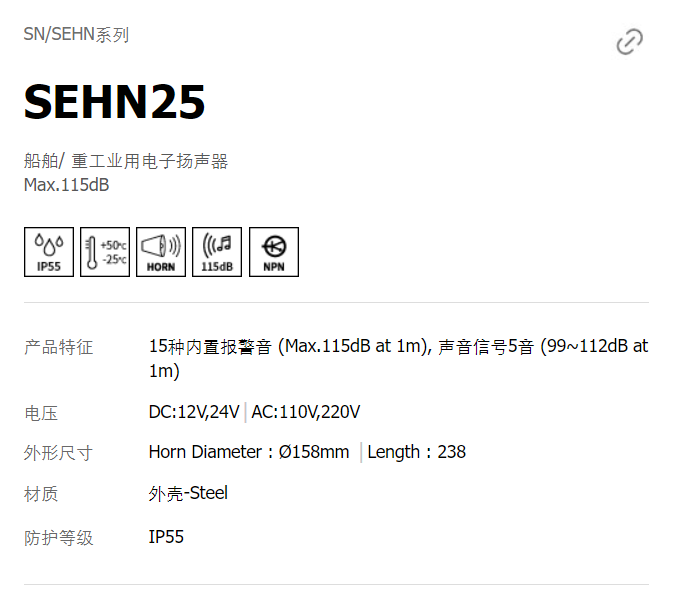Click the IP55 protection grade value
Viewport: 680px width, 609px height.
166,537
